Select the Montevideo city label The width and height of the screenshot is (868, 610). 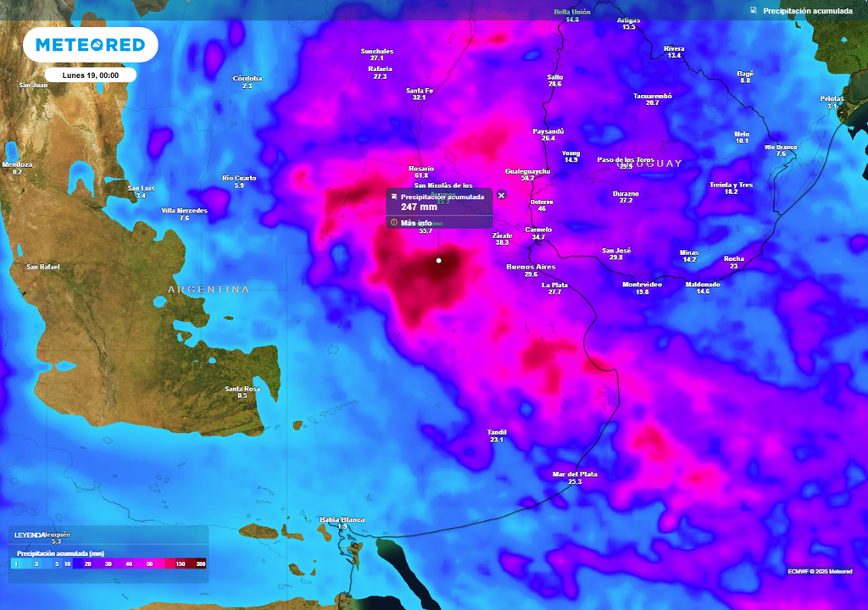click(x=642, y=285)
